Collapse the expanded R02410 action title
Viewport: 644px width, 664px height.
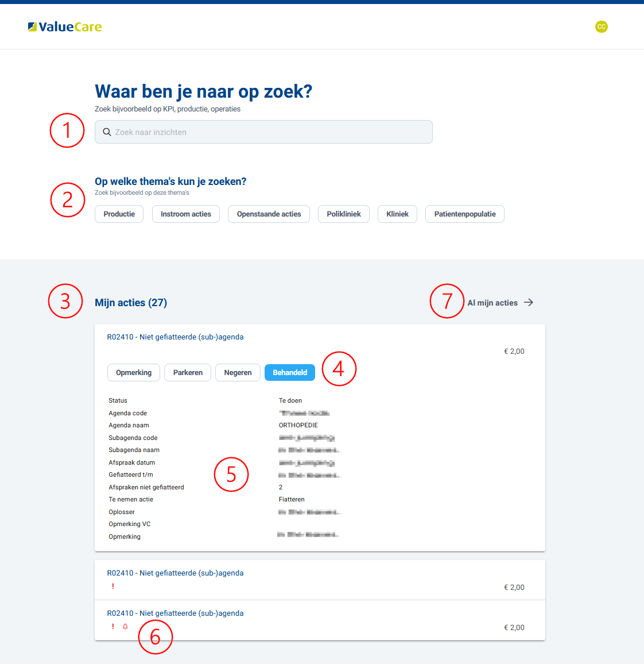click(x=175, y=337)
